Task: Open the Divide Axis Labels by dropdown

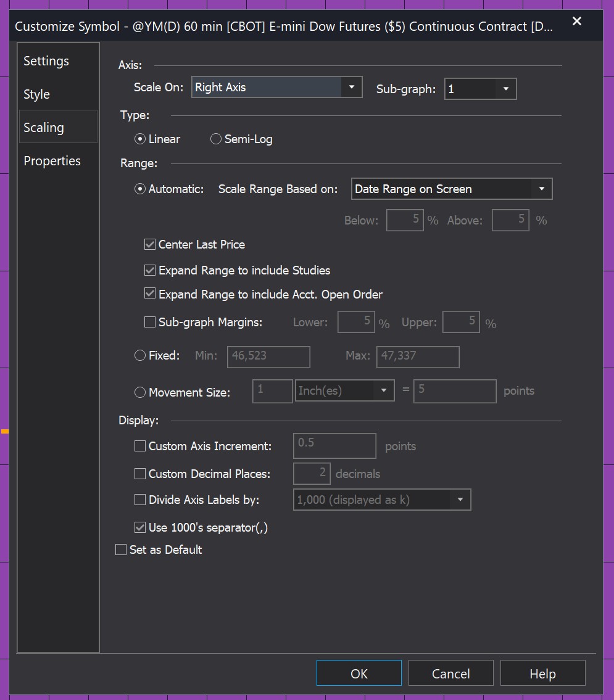Action: coord(460,500)
